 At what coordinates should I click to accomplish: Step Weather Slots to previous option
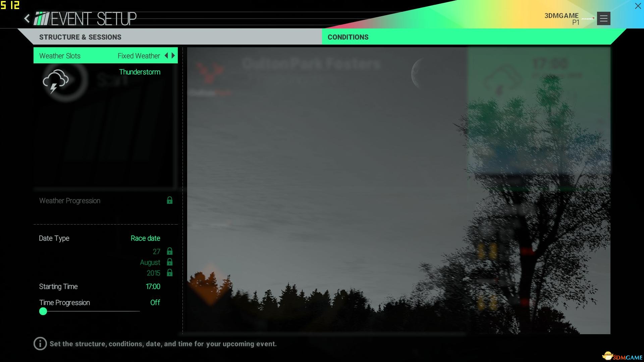[x=166, y=56]
